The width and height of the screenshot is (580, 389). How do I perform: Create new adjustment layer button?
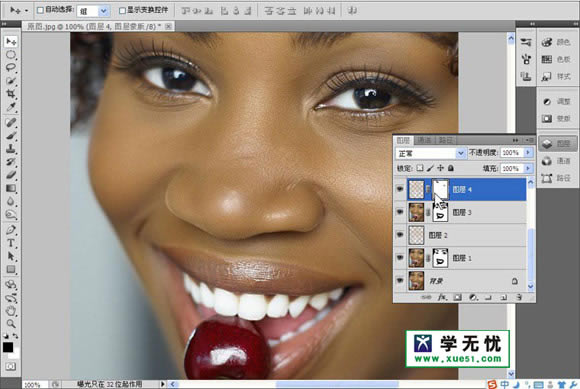(473, 297)
